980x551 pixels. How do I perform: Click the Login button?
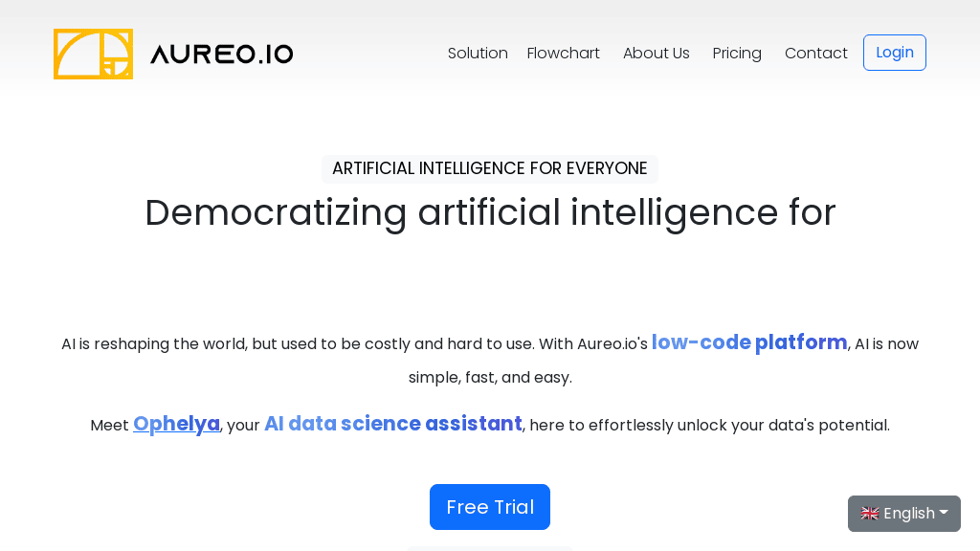pyautogui.click(x=894, y=53)
